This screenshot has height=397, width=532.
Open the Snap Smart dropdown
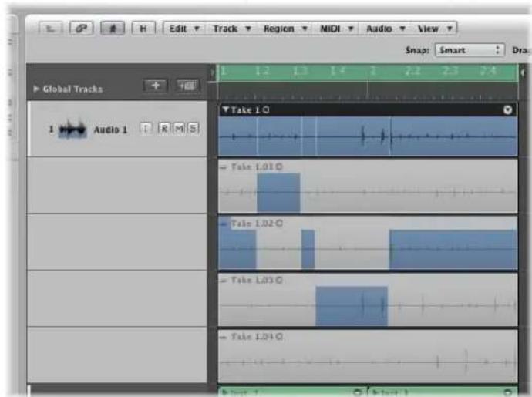pyautogui.click(x=470, y=50)
